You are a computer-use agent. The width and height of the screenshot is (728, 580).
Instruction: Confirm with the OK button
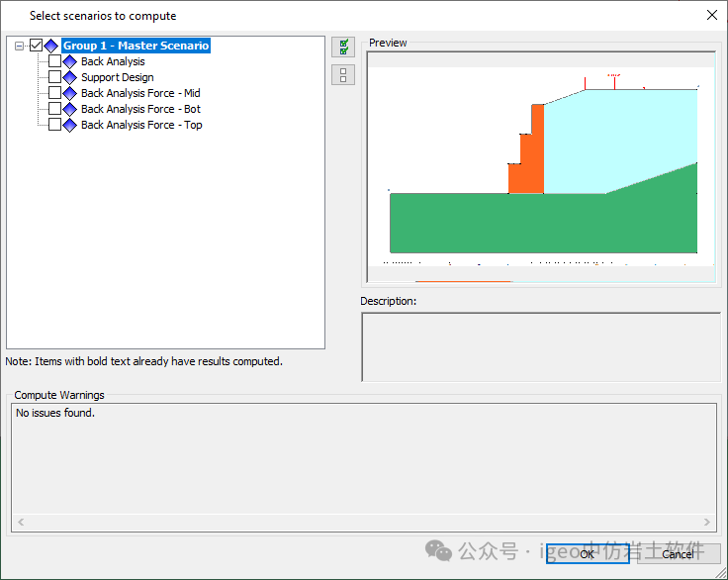coord(588,554)
